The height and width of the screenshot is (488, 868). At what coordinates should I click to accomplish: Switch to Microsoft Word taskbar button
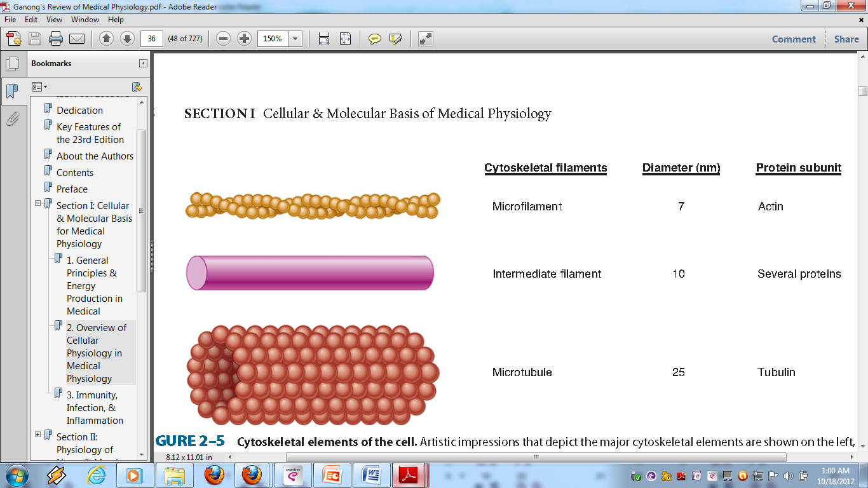tap(370, 475)
